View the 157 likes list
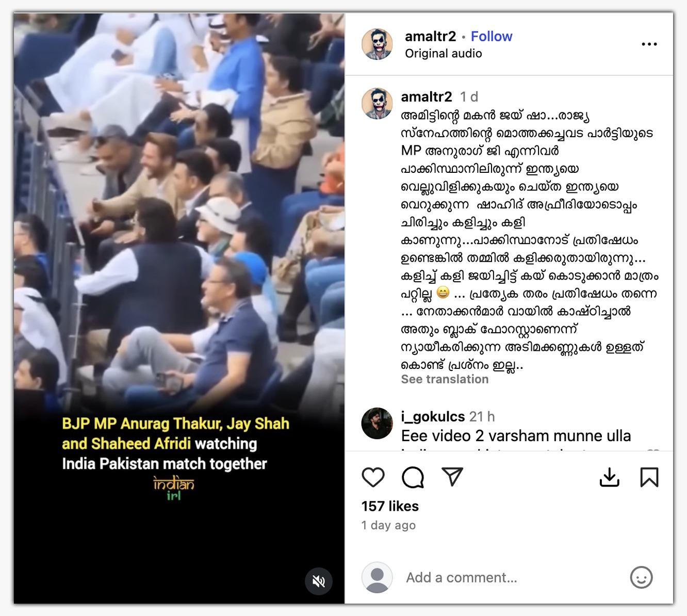The height and width of the screenshot is (616, 687). [390, 506]
